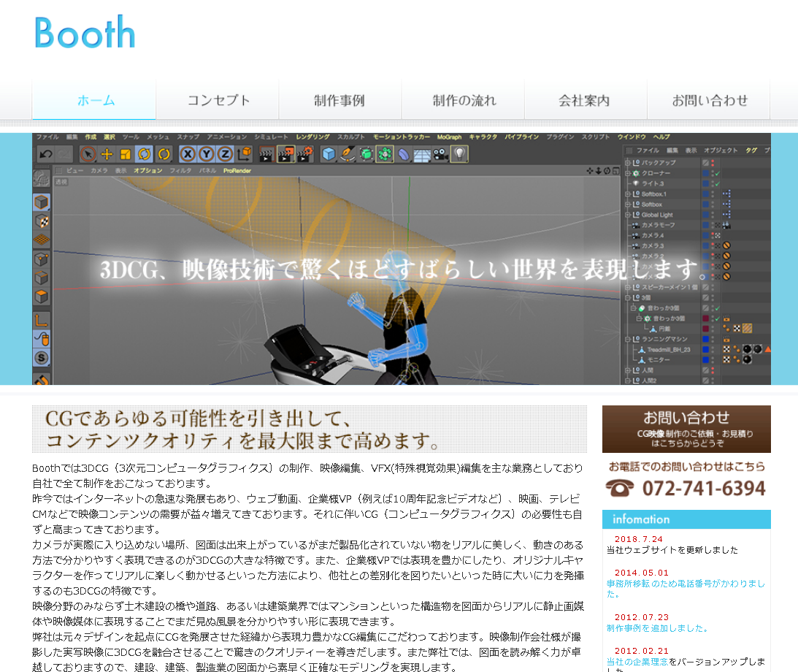
Task: Click the floor grid icon in the banner
Action: pyautogui.click(x=422, y=155)
